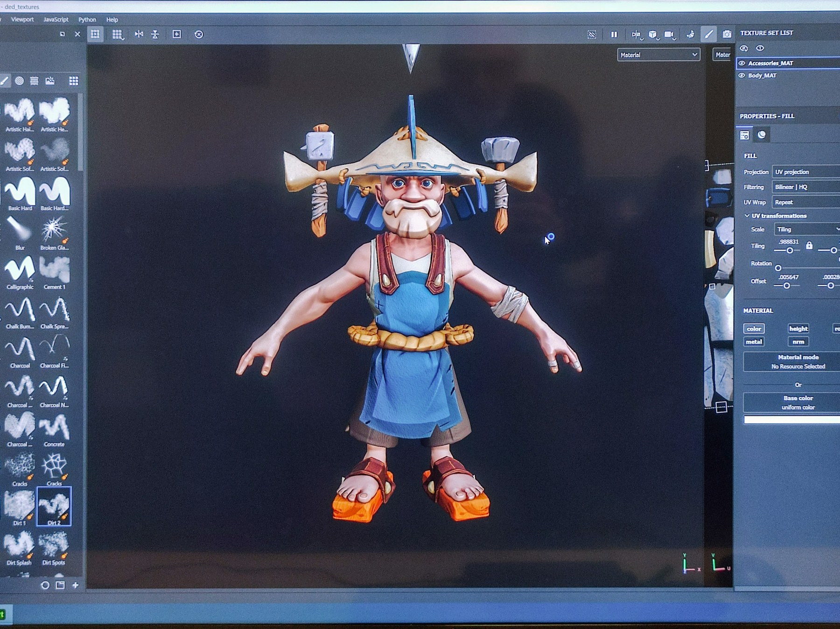This screenshot has width=840, height=629.
Task: Open the Viewport menu
Action: (x=22, y=20)
